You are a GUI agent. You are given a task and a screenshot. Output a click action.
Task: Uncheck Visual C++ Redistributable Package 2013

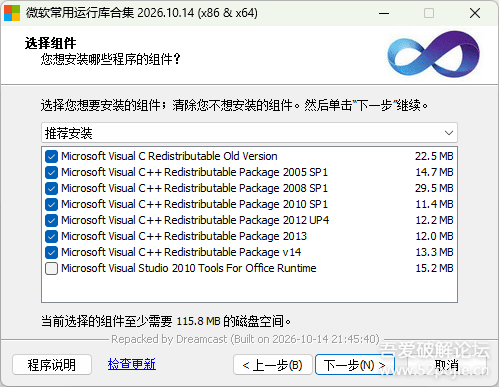pos(51,236)
